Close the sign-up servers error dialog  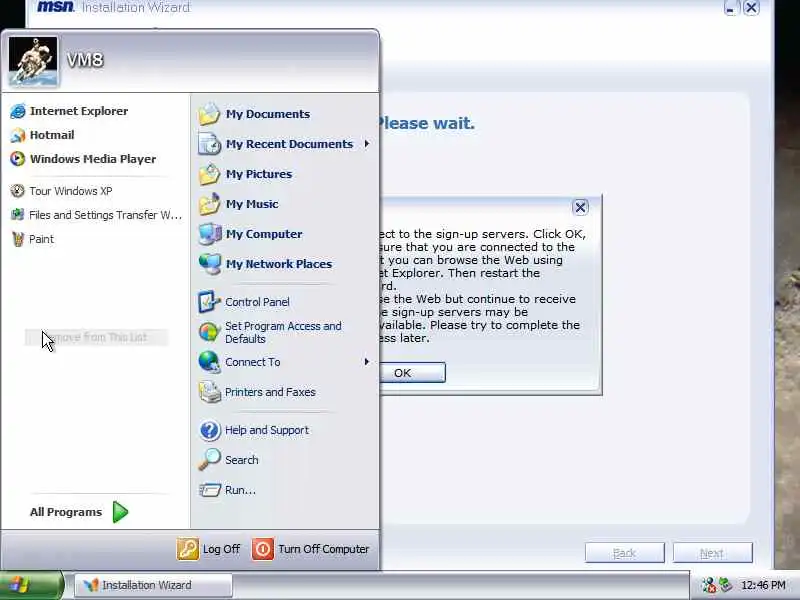click(x=580, y=207)
